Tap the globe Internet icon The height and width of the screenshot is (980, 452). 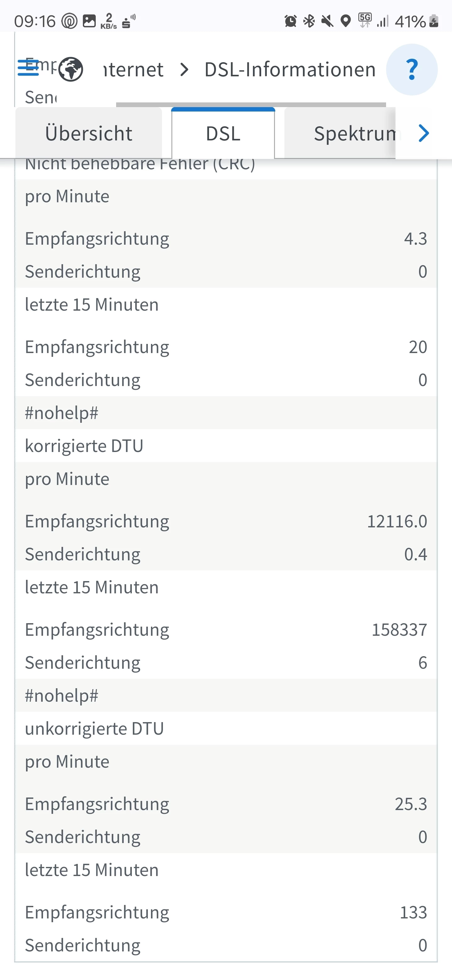pos(71,69)
